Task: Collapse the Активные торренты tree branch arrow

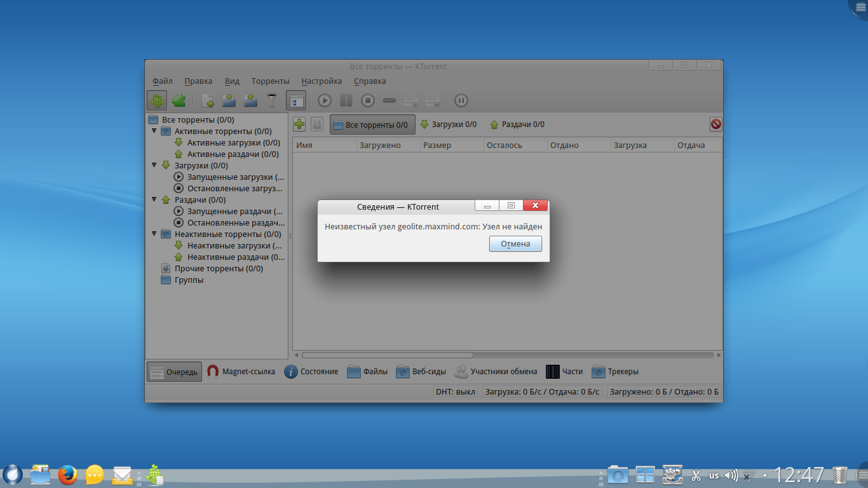Action: click(x=154, y=132)
